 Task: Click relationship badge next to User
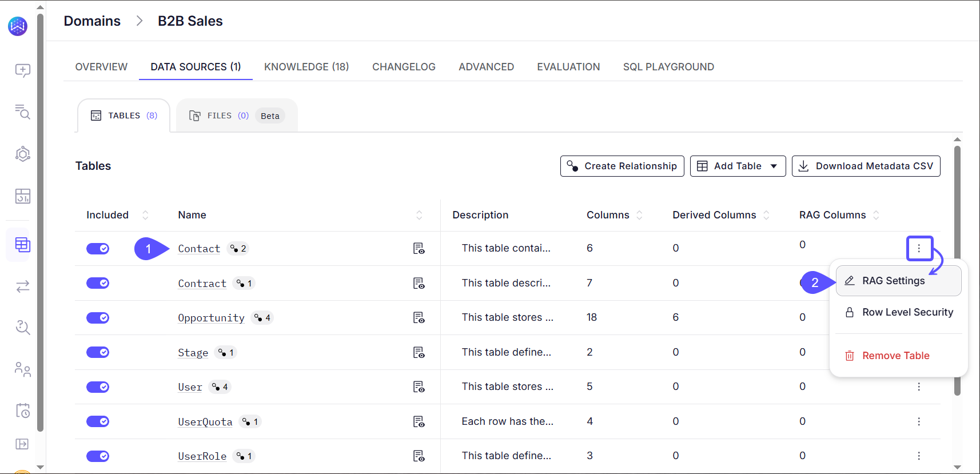tap(220, 387)
